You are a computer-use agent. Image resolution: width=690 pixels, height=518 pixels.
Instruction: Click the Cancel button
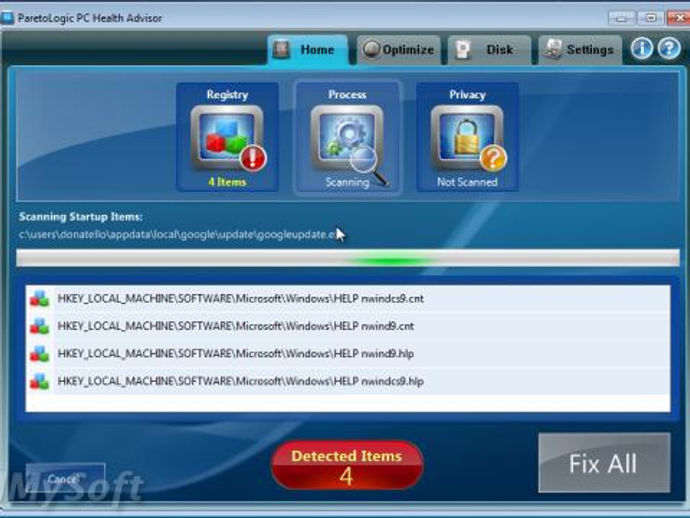tap(66, 479)
